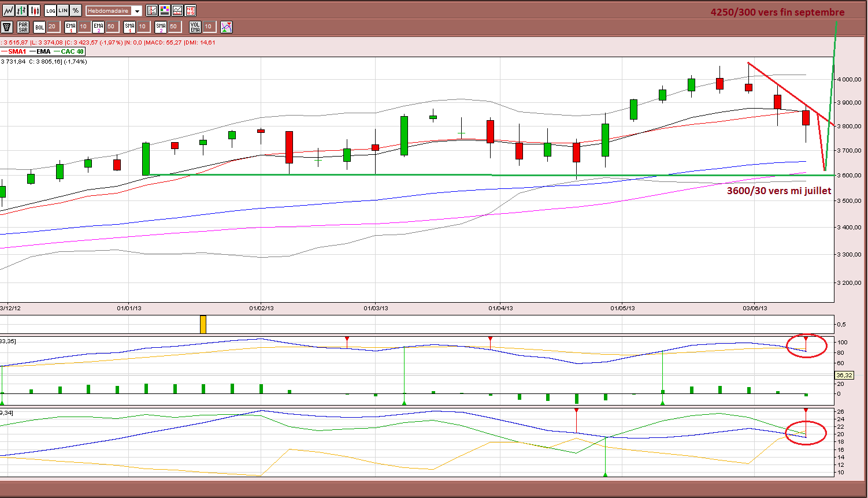Open the color settings palette icon

(165, 10)
